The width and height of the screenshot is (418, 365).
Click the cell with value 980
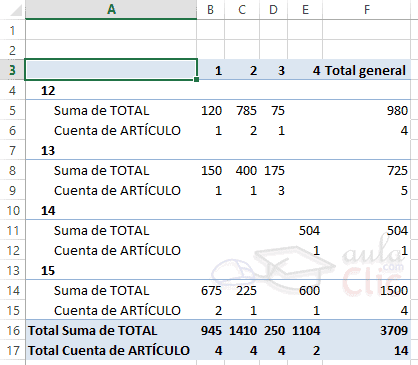(367, 111)
